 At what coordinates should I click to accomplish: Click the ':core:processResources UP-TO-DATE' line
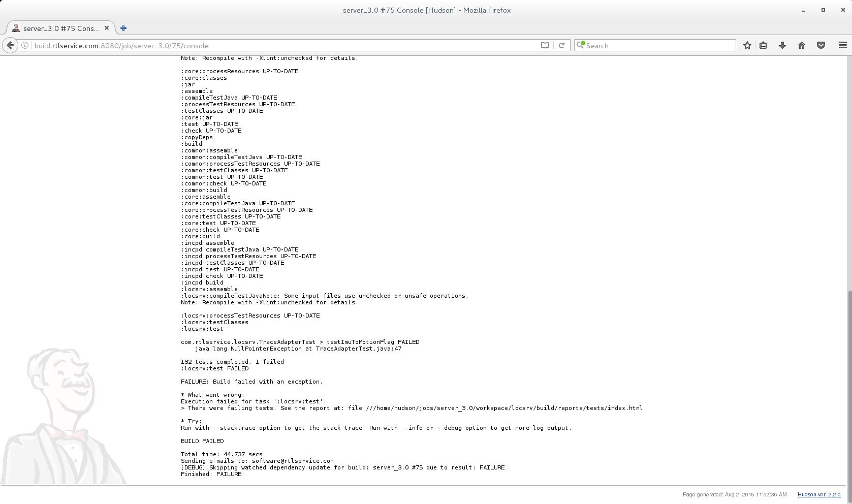(x=240, y=71)
